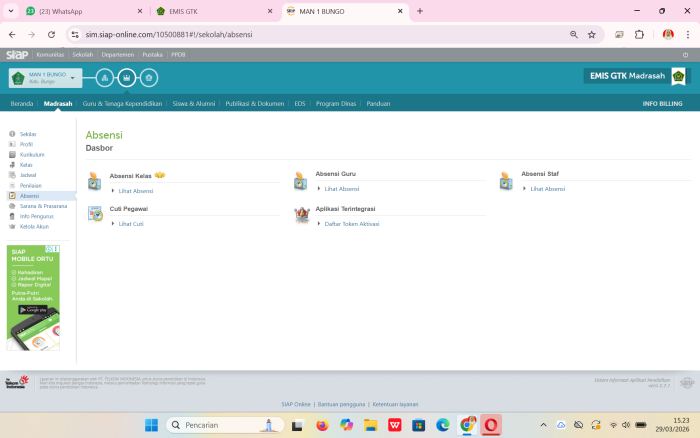This screenshot has width=700, height=438.
Task: Open Lihat Cuti link
Action: (131, 224)
